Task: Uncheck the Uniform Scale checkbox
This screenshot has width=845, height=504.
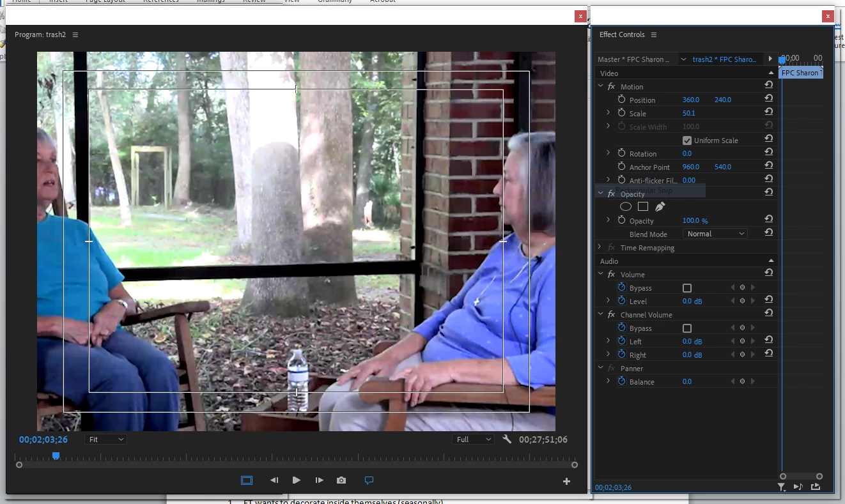Action: (x=687, y=141)
